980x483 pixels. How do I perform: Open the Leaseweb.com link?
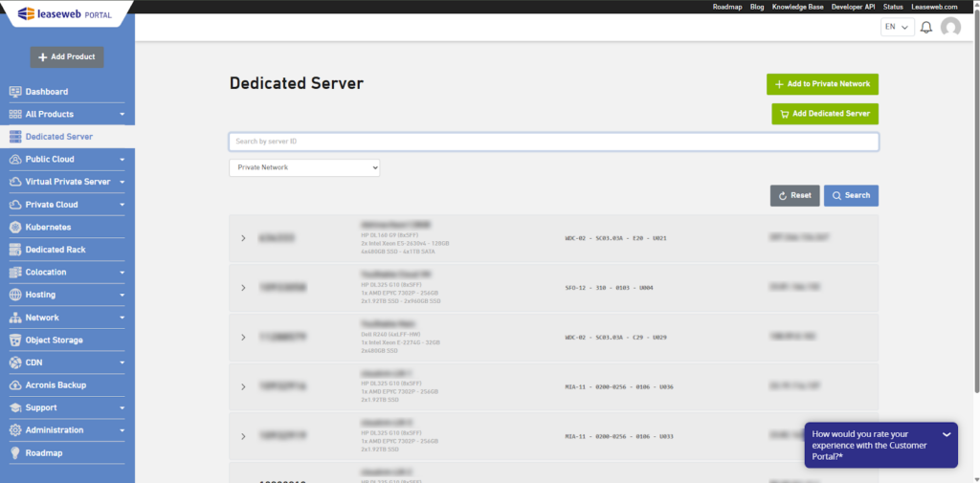[x=934, y=7]
